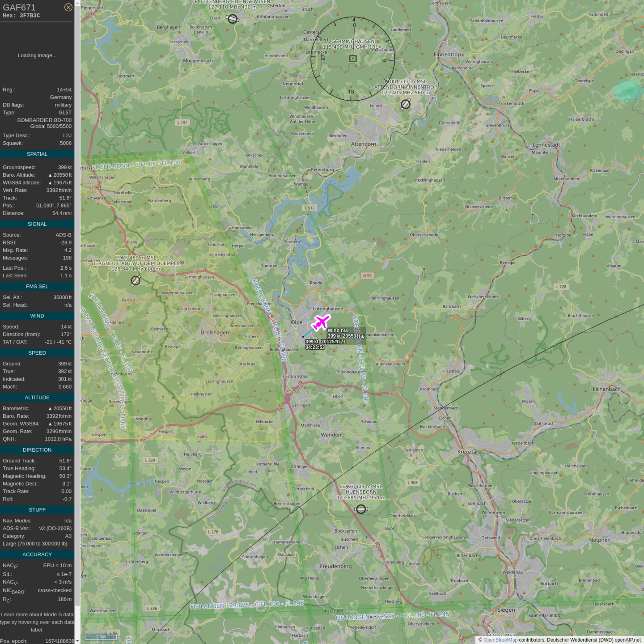Click the Germinghausen VOR center symbol
644x644 pixels.
tap(353, 59)
